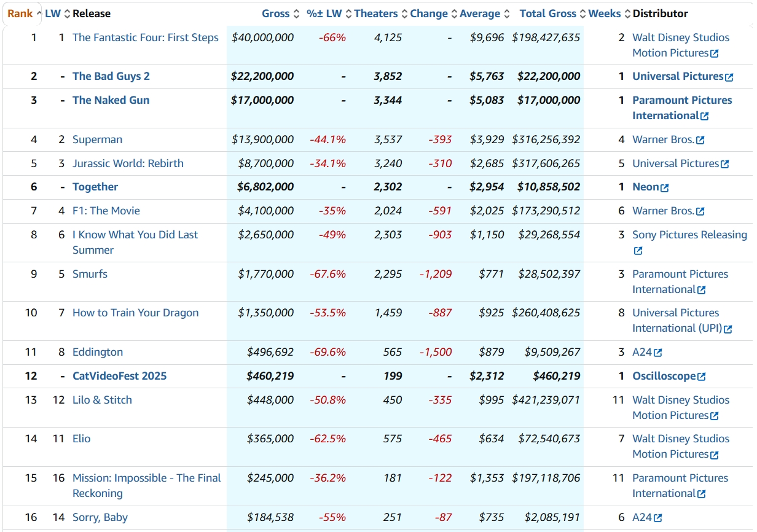
Task: Click external link icon under Sony Pictures Releasing
Action: tap(638, 251)
